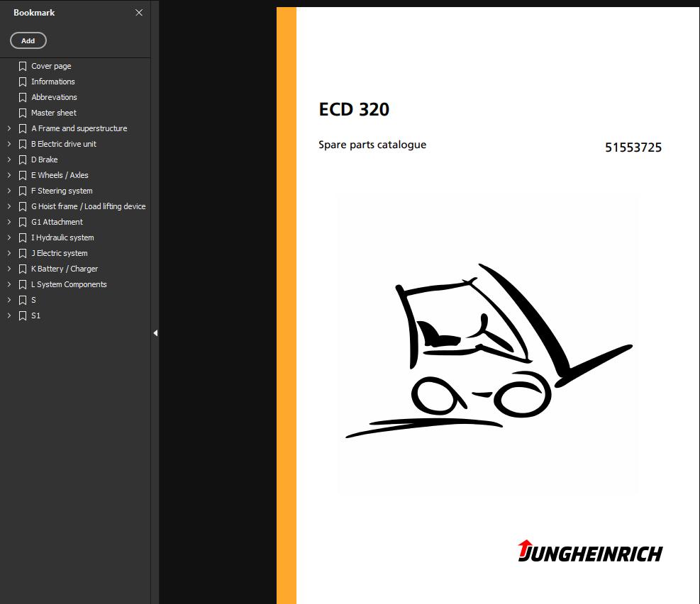
Task: Jump to the Abbrevations bookmark
Action: (54, 97)
